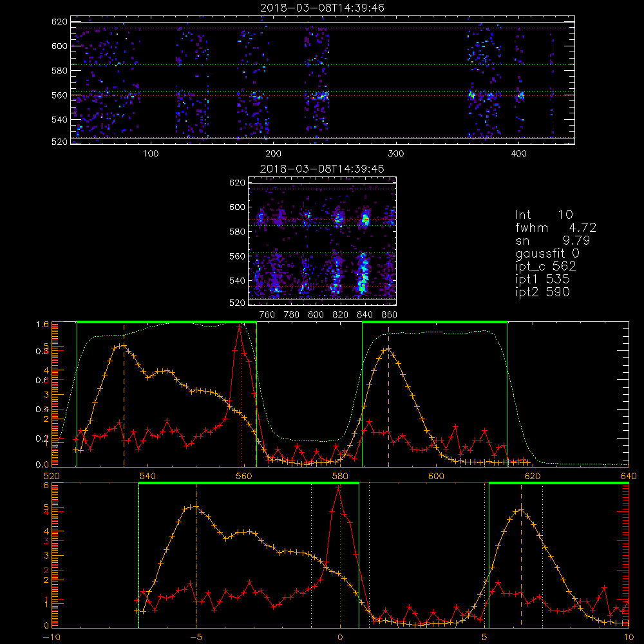Click the 600 y-axis label of the wide spectrogram
Screen dimensions: 644x644
pos(59,46)
